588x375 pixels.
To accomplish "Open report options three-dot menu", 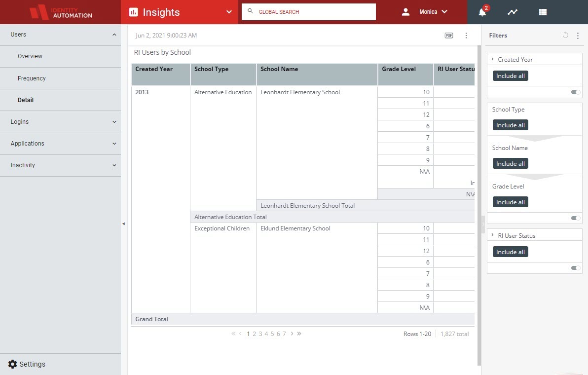I will pos(466,35).
